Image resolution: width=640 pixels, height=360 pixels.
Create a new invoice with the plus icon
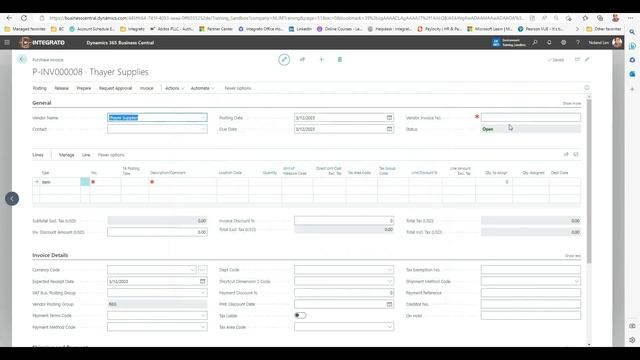click(x=321, y=60)
